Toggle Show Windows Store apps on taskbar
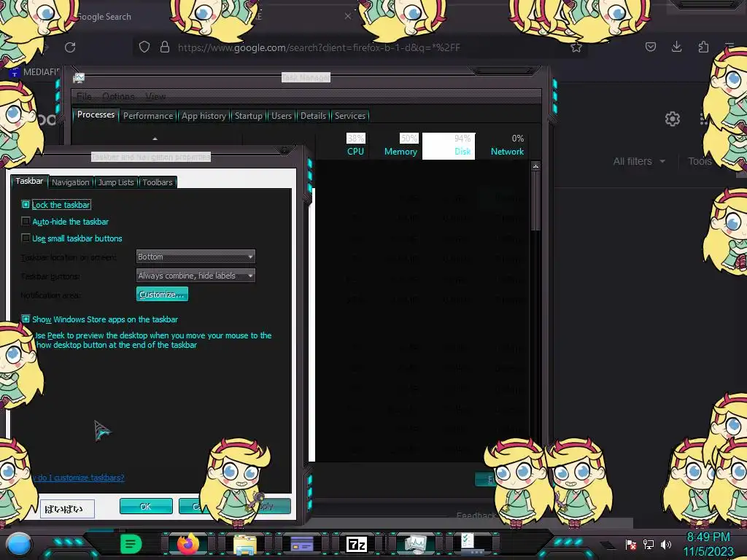Image resolution: width=747 pixels, height=560 pixels. [26, 319]
